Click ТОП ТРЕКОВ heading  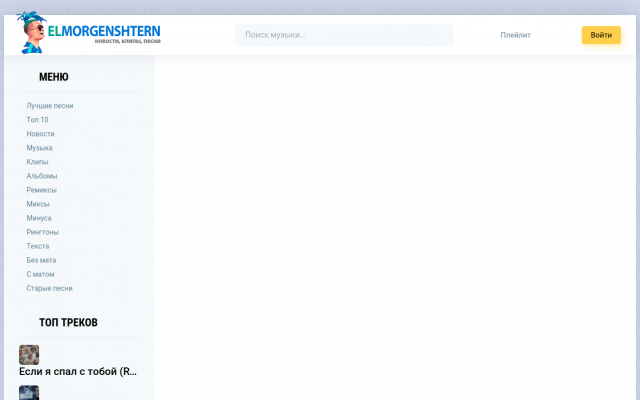click(x=68, y=322)
